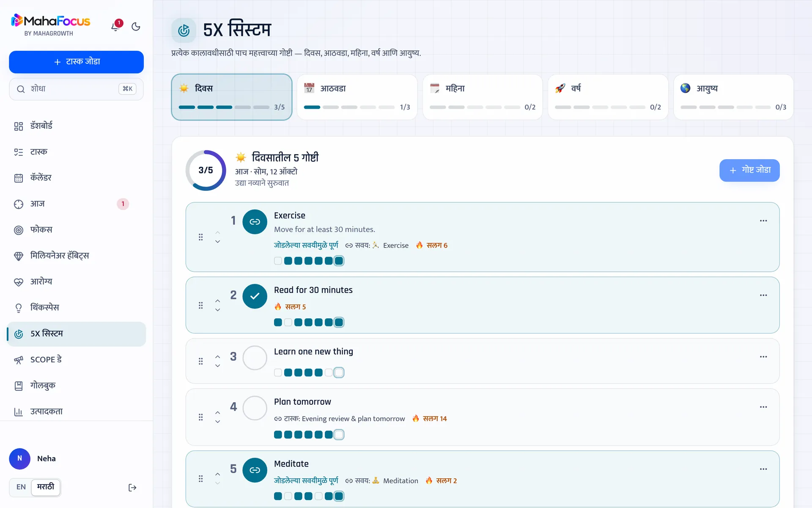Open थिंकस्पेस lightbulb icon
This screenshot has width=812, height=508.
coord(19,308)
